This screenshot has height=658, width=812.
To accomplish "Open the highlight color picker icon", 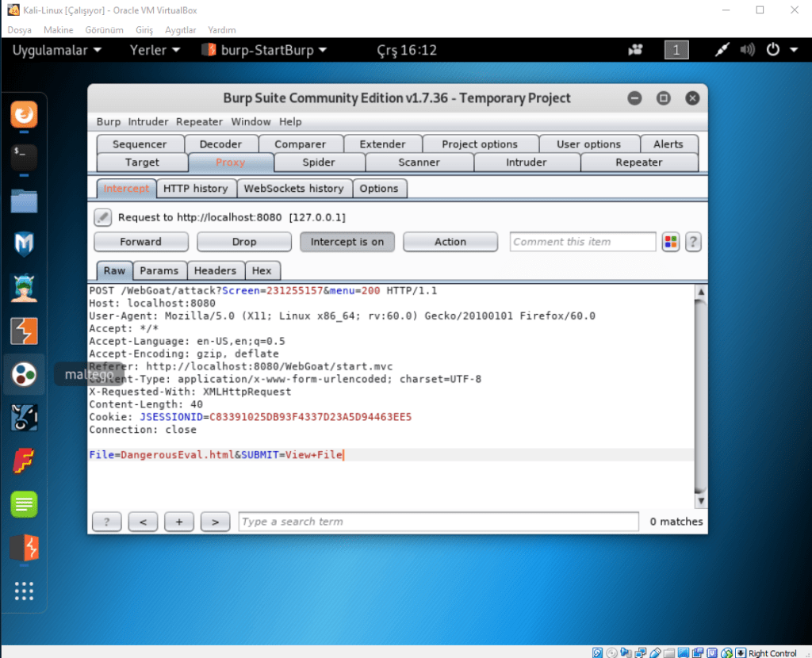I will (x=671, y=242).
